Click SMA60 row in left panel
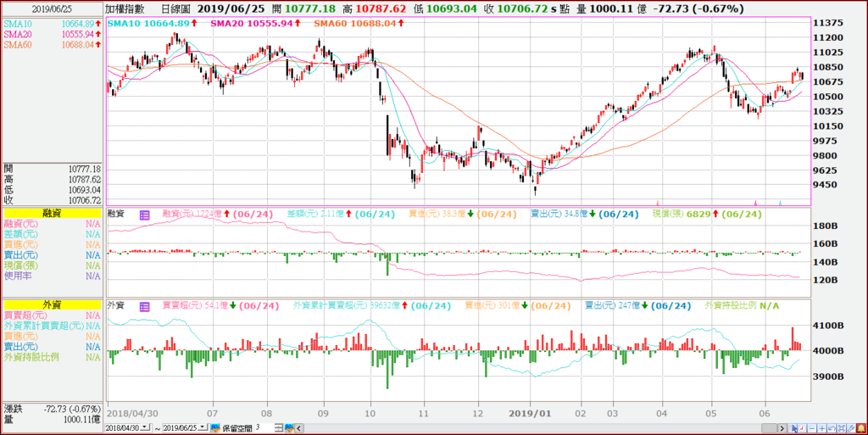The height and width of the screenshot is (435, 868). [x=52, y=45]
